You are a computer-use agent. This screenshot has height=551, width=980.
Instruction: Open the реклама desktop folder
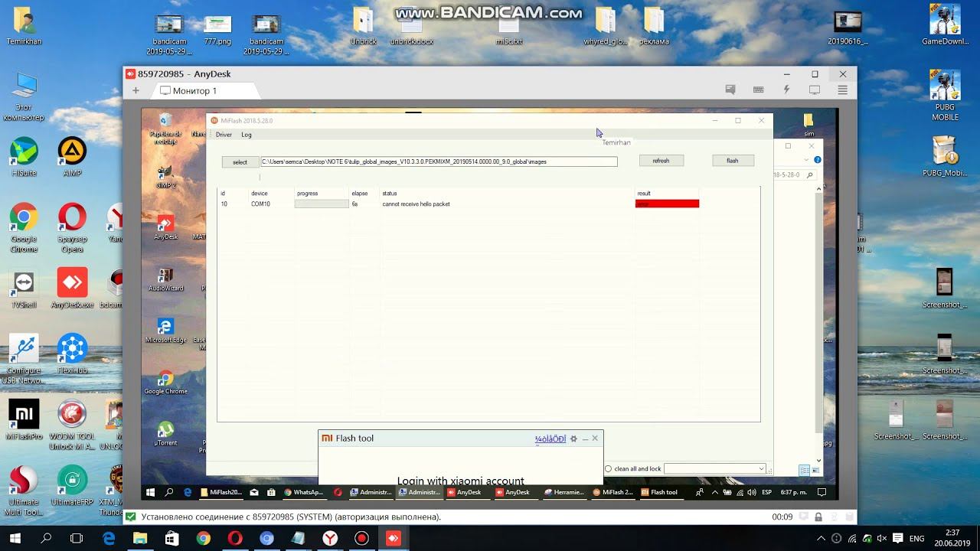[654, 27]
